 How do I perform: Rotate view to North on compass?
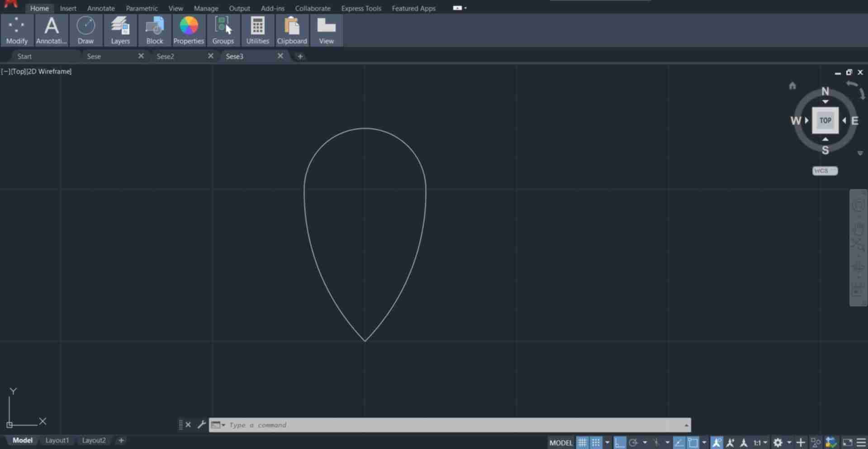point(825,91)
